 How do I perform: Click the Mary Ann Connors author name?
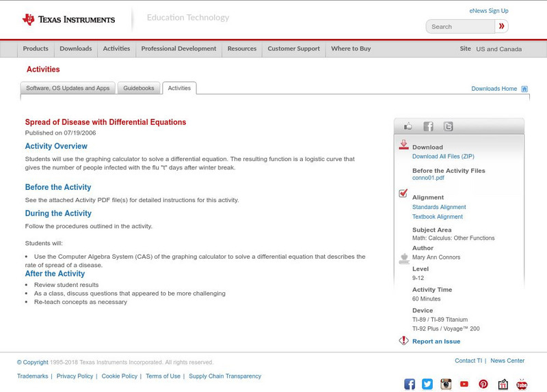tap(436, 257)
